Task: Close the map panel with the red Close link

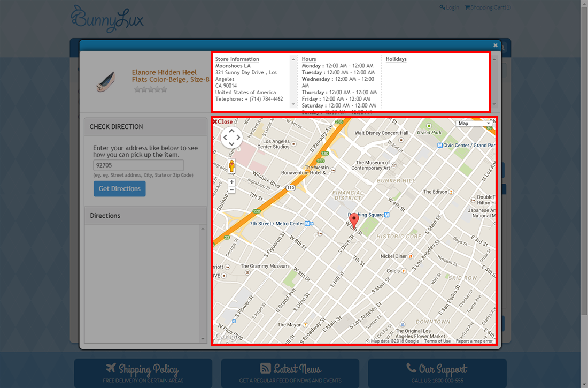Action: [x=223, y=121]
